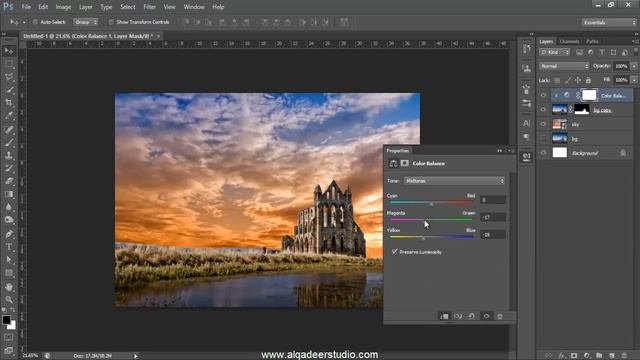The image size is (640, 360).
Task: Select the Path Selection tool
Action: click(9, 260)
